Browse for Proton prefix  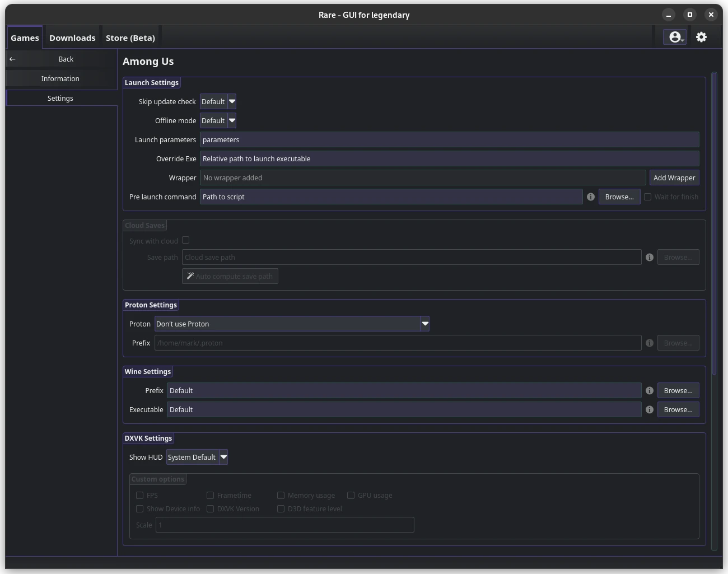[678, 343]
